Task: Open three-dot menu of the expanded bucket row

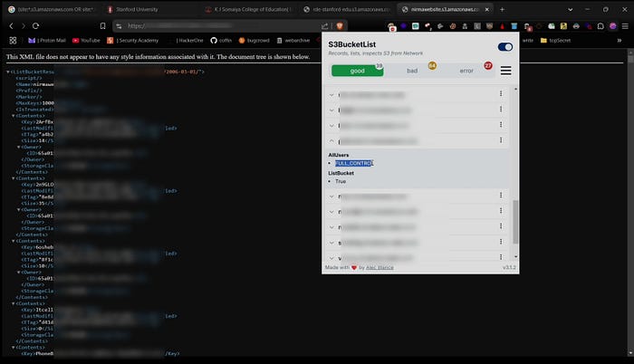Action: point(501,140)
